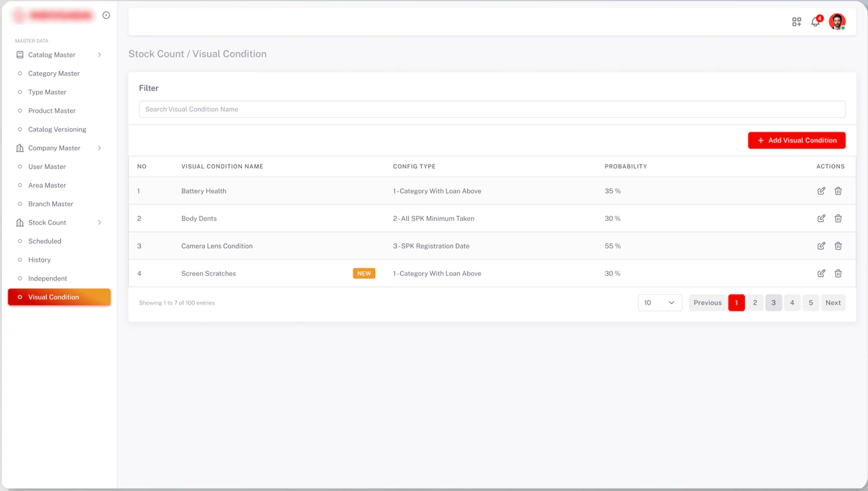Collapse the Stock Count chevron
The height and width of the screenshot is (491, 868).
tap(99, 222)
